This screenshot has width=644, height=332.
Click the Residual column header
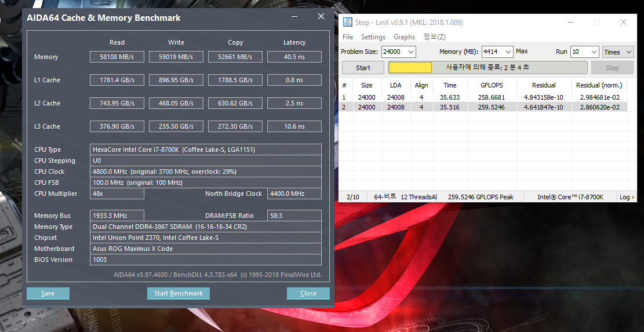coord(544,85)
